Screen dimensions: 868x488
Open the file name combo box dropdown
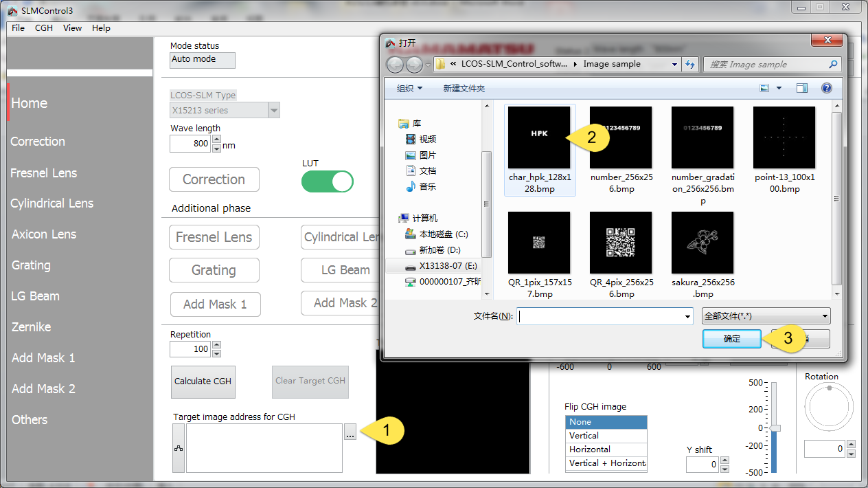[687, 316]
